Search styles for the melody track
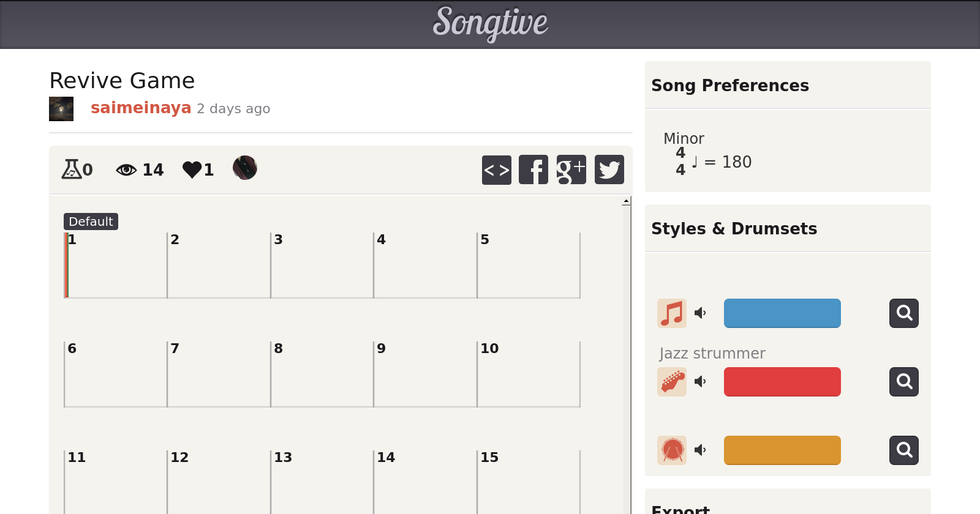Image resolution: width=980 pixels, height=514 pixels. click(903, 313)
